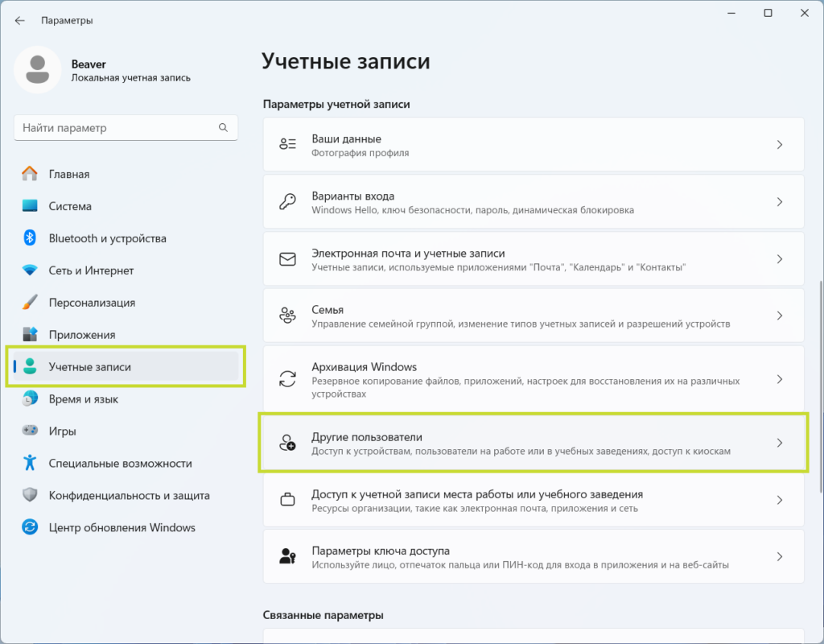Image resolution: width=824 pixels, height=644 pixels.
Task: Click the paintbrush icon for Персонализация
Action: tap(30, 303)
